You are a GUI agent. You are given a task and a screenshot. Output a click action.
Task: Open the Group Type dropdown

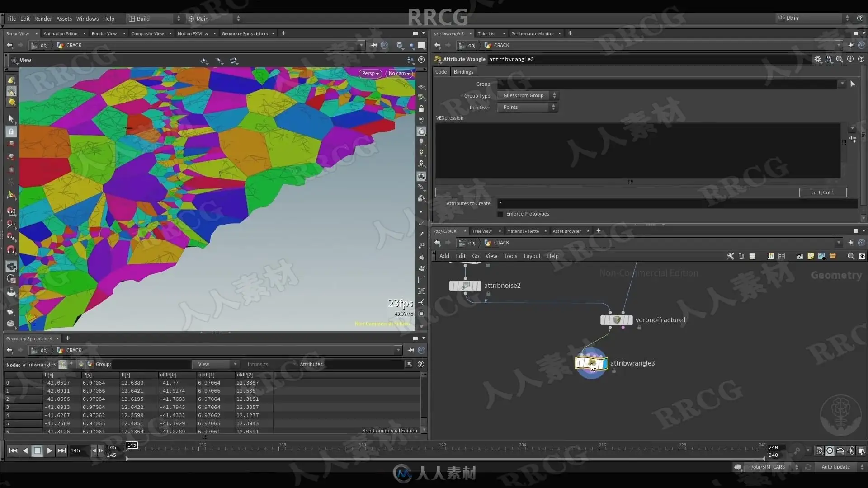click(527, 96)
